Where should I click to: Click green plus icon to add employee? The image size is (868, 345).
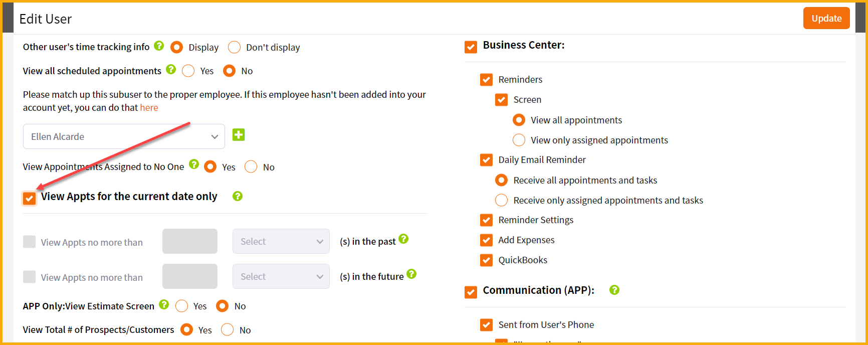point(239,135)
